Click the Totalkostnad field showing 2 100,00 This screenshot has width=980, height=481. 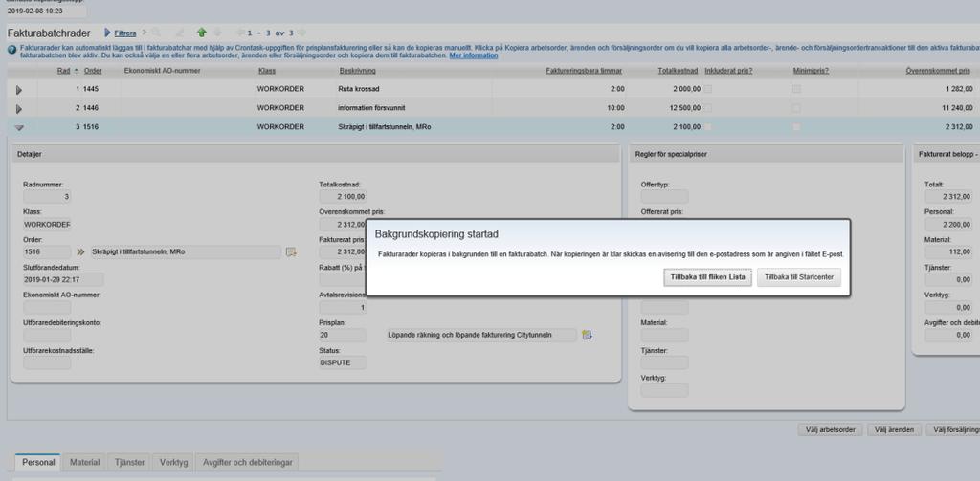(x=344, y=197)
